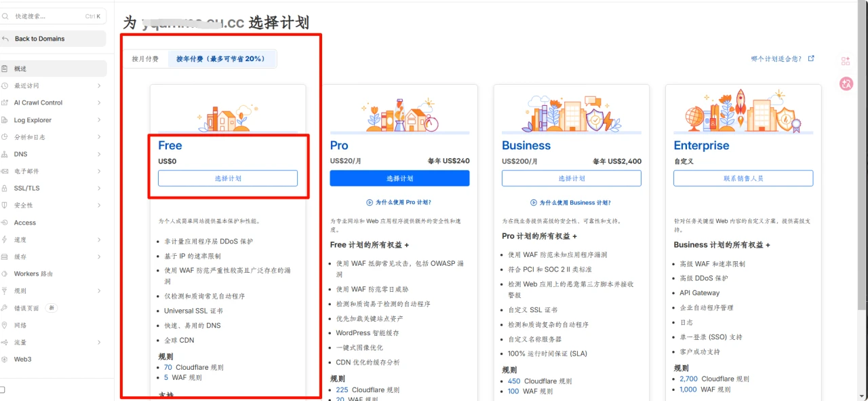
Task: Click the pink grid sparkle extension icon
Action: click(846, 61)
